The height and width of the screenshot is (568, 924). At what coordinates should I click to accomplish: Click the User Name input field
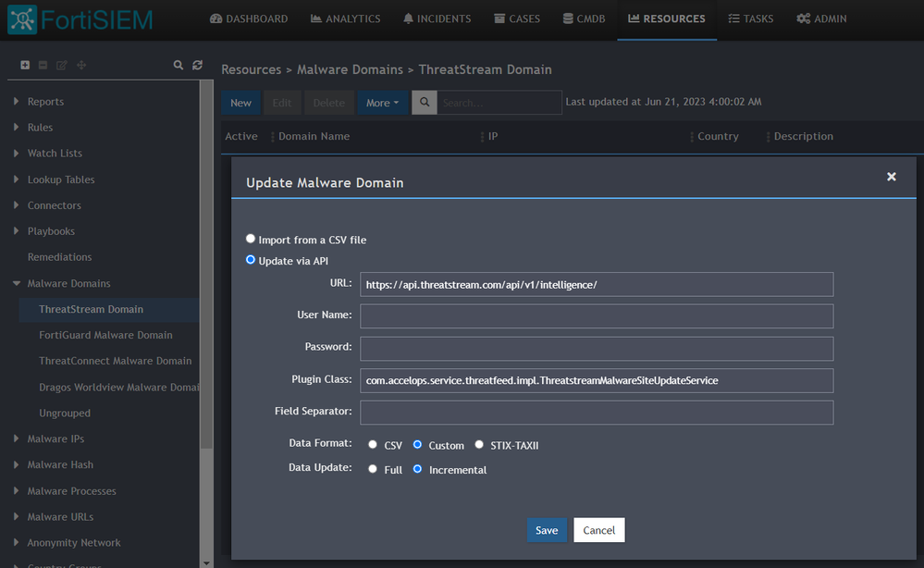(x=597, y=315)
